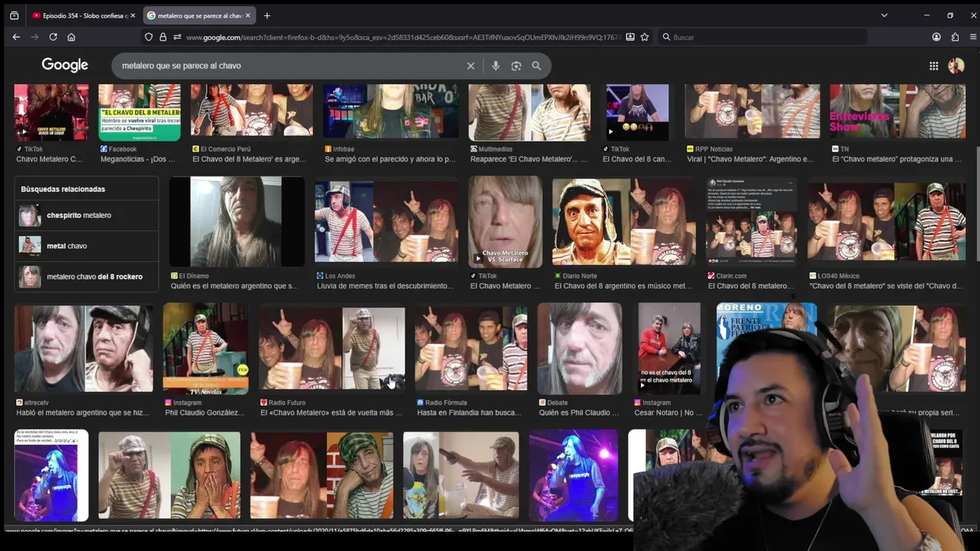Click the "Cesar Notaro | No ..." caption

click(x=668, y=412)
